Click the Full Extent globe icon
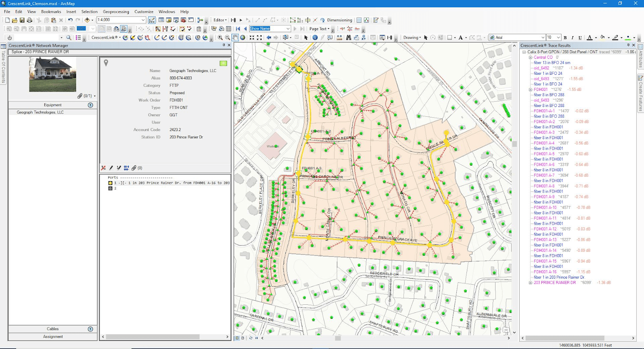The width and height of the screenshot is (644, 349). 243,38
